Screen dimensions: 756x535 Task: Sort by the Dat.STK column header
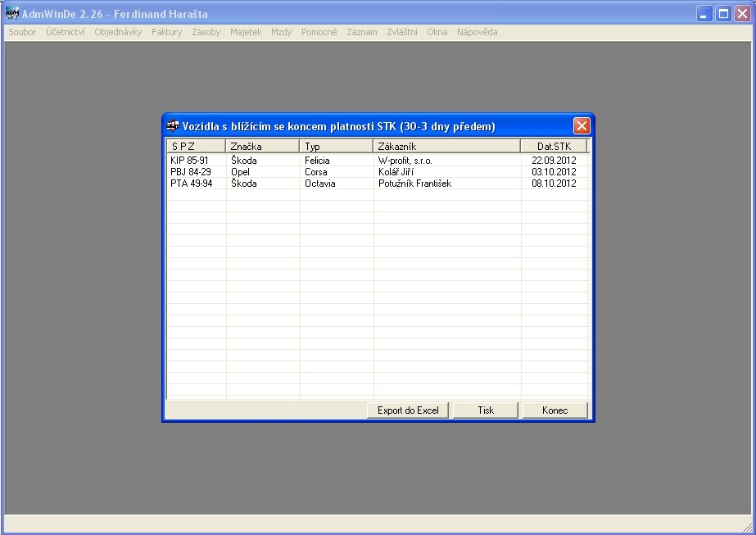tap(554, 146)
